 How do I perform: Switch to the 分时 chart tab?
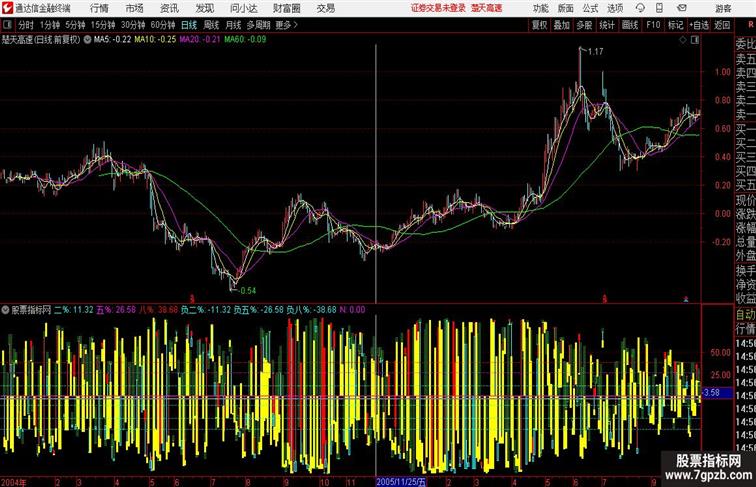(26, 25)
